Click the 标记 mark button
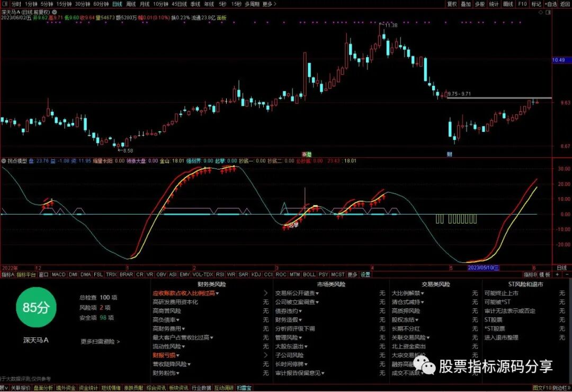Viewport: 572px width, 392px height. [x=536, y=4]
